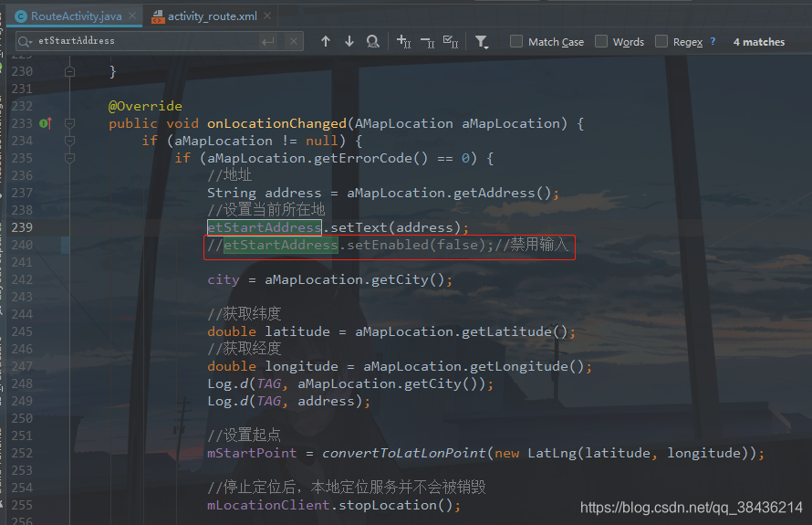This screenshot has height=525, width=812.
Task: Click the override gutter icon at line 233
Action: 46,123
